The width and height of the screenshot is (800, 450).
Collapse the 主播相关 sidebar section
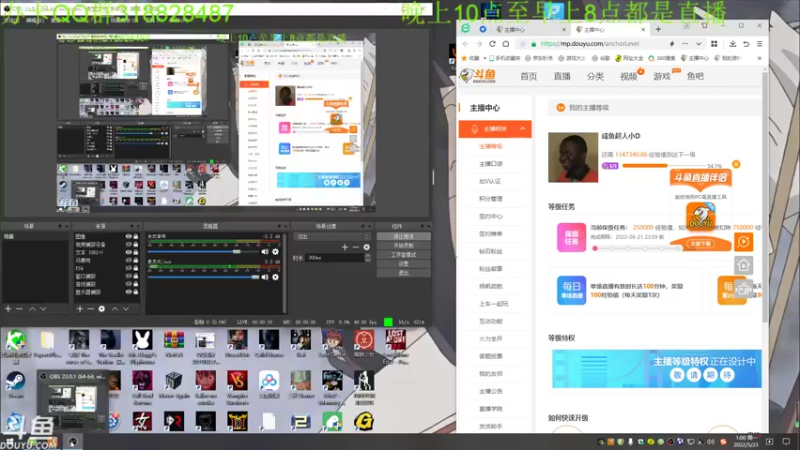click(x=522, y=129)
